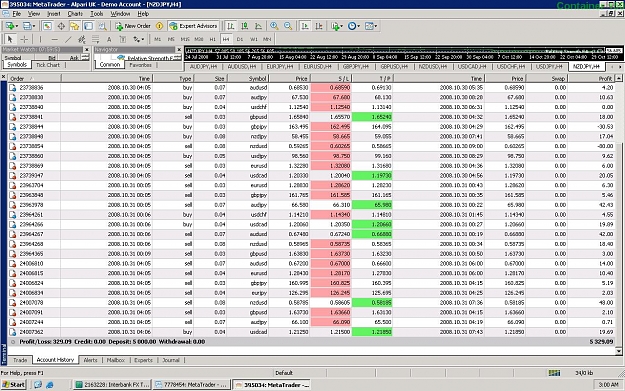Image resolution: width=625 pixels, height=391 pixels.
Task: Toggle the Terminal window icon
Action: 88,26
